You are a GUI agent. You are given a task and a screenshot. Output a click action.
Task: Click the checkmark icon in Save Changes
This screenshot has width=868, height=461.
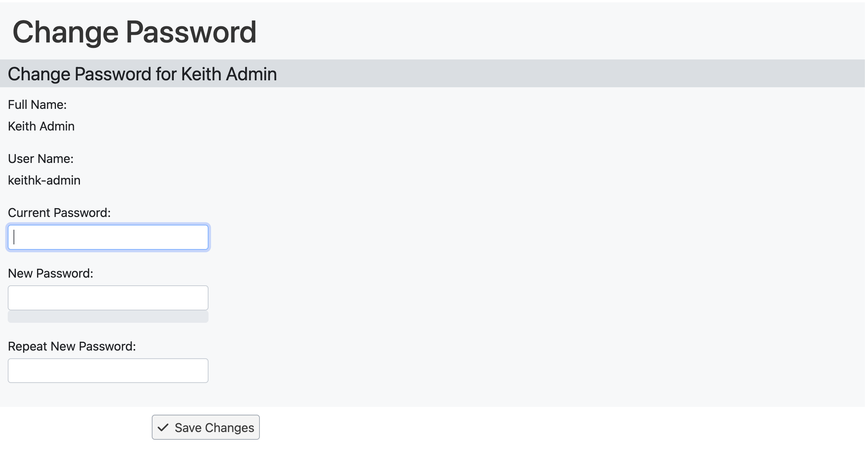[163, 427]
